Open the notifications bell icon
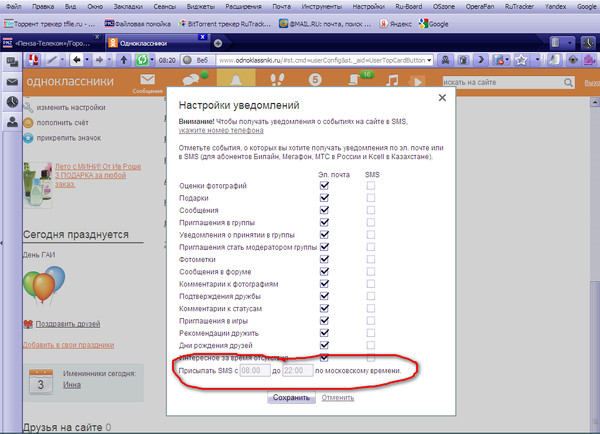 [x=236, y=80]
